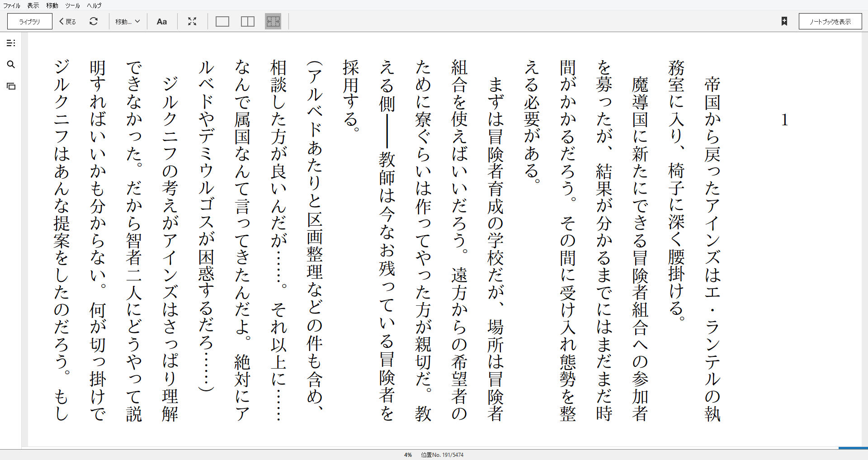Open the ファイル menu
868x460 pixels.
pyautogui.click(x=12, y=5)
